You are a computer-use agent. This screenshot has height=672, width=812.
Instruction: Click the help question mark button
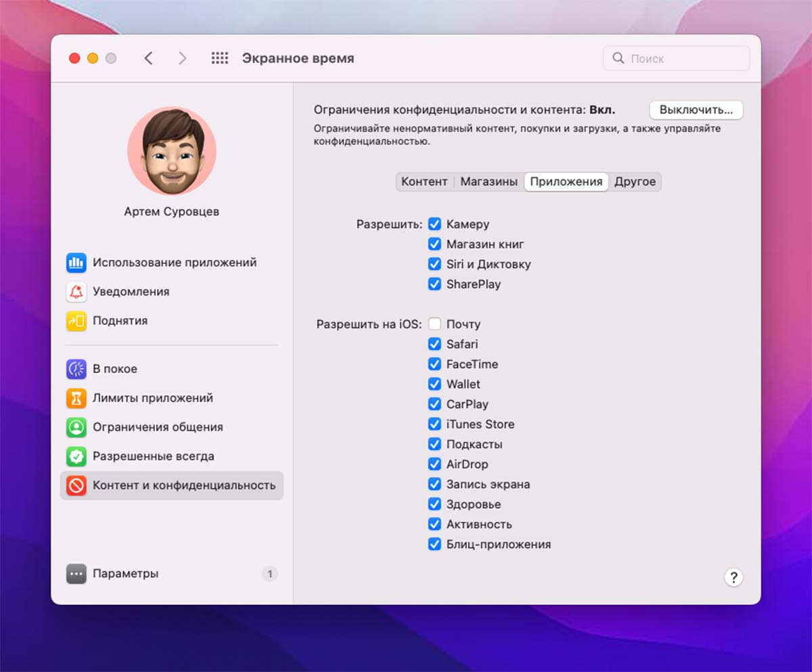point(733,577)
